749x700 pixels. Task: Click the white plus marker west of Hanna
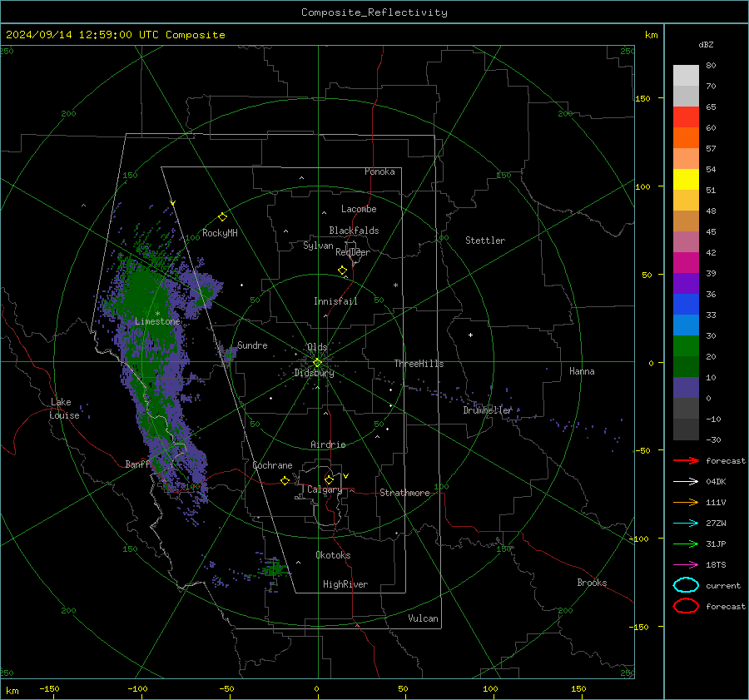[x=470, y=335]
